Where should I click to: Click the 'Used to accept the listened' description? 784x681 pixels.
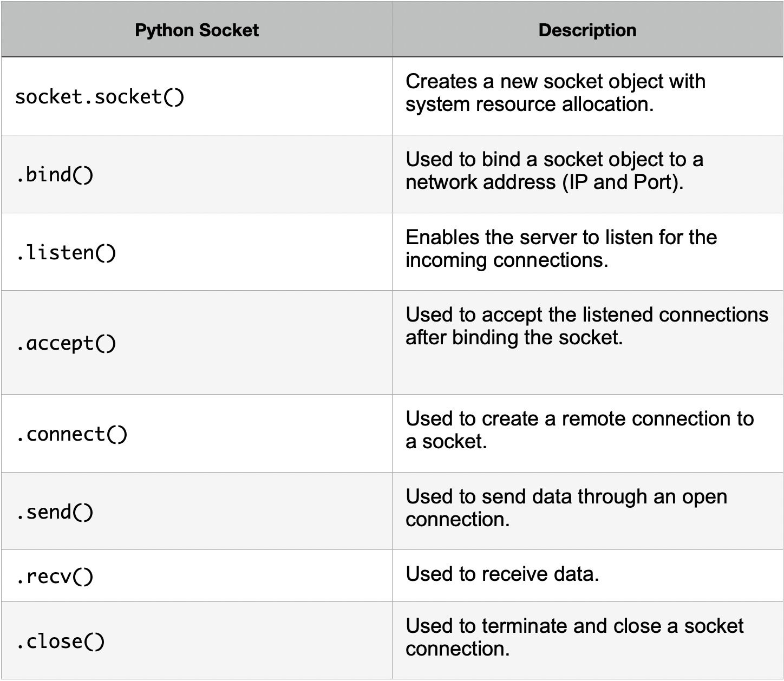586,315
